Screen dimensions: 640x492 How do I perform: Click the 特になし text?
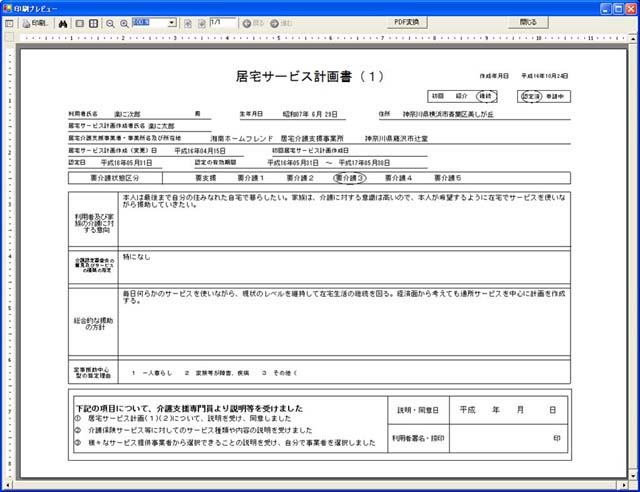click(x=137, y=257)
